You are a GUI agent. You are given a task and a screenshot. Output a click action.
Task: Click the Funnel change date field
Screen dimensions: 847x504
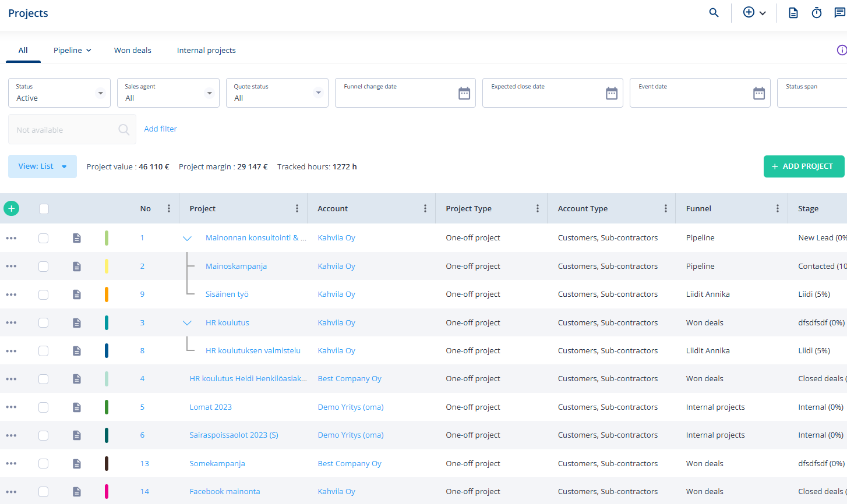click(x=405, y=93)
